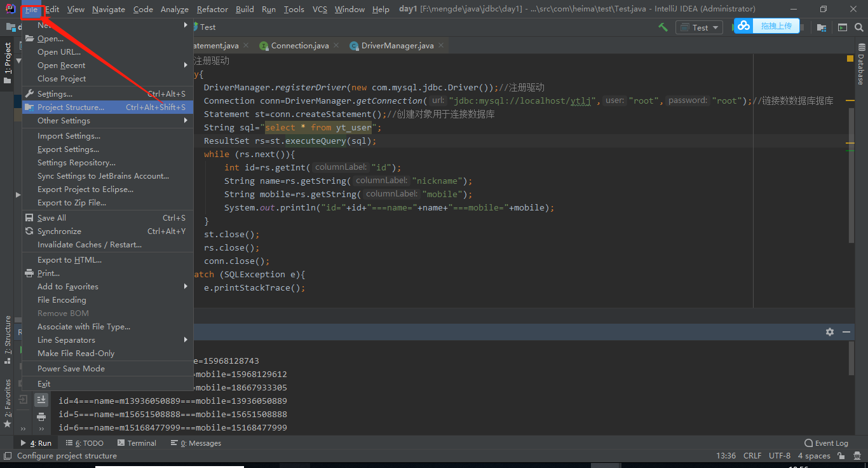Open the Refactor menu
This screenshot has width=868, height=468.
point(212,9)
